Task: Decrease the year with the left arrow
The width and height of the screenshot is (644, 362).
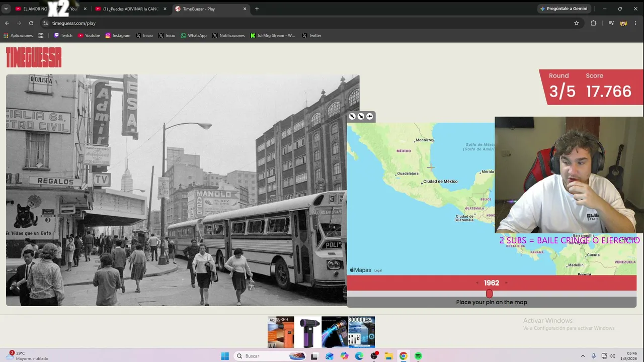Action: pos(477,283)
